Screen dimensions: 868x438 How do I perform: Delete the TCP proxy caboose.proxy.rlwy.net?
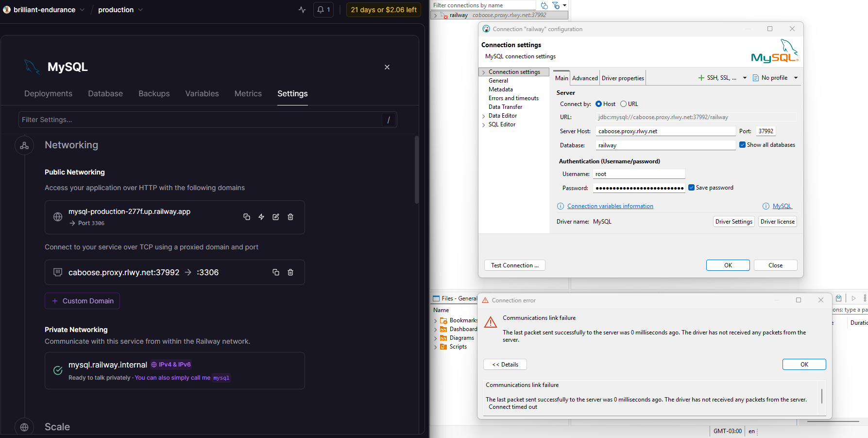click(x=290, y=272)
